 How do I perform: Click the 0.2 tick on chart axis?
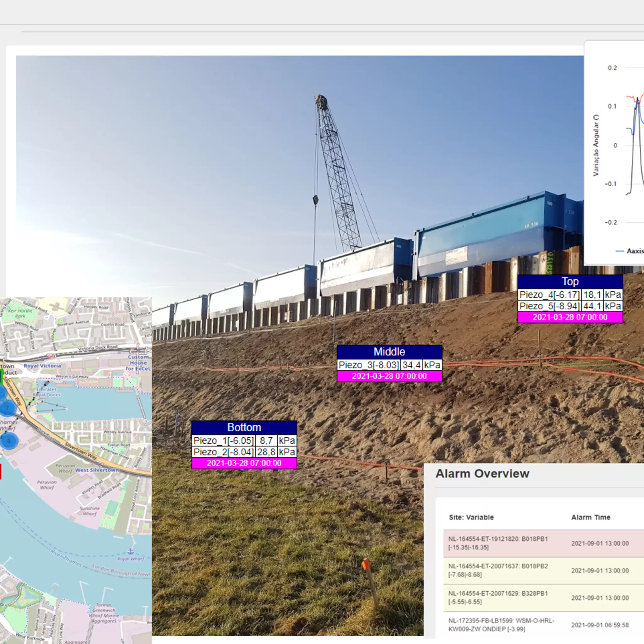coord(612,68)
